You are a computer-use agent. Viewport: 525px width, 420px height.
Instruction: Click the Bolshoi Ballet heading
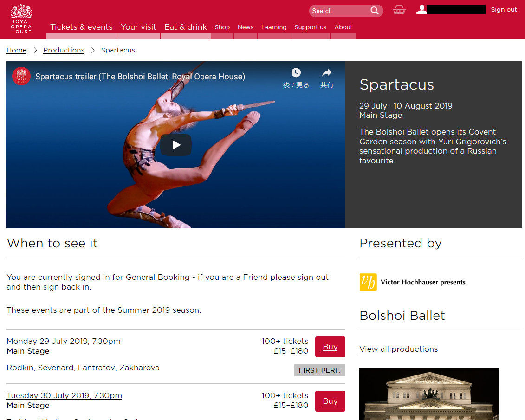402,316
